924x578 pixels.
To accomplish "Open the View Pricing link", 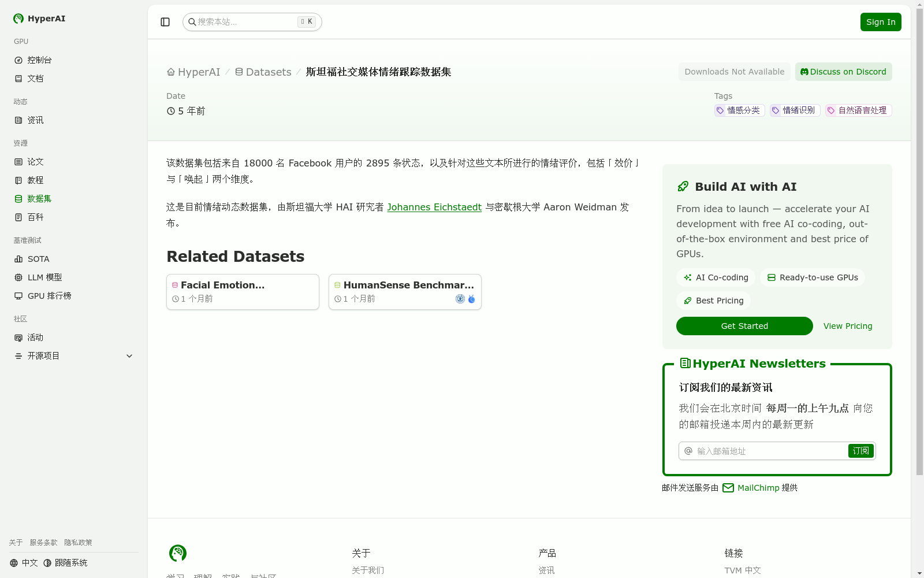I will click(848, 326).
